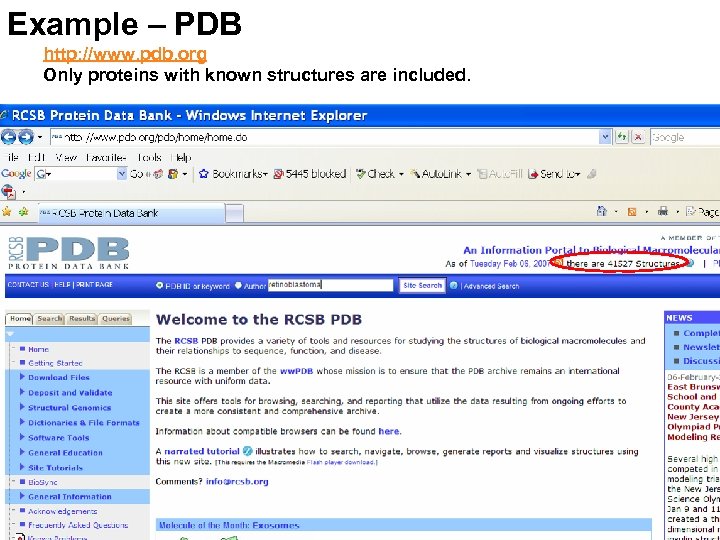The image size is (720, 540).
Task: Expand the Download Files menu section
Action: (x=22, y=377)
